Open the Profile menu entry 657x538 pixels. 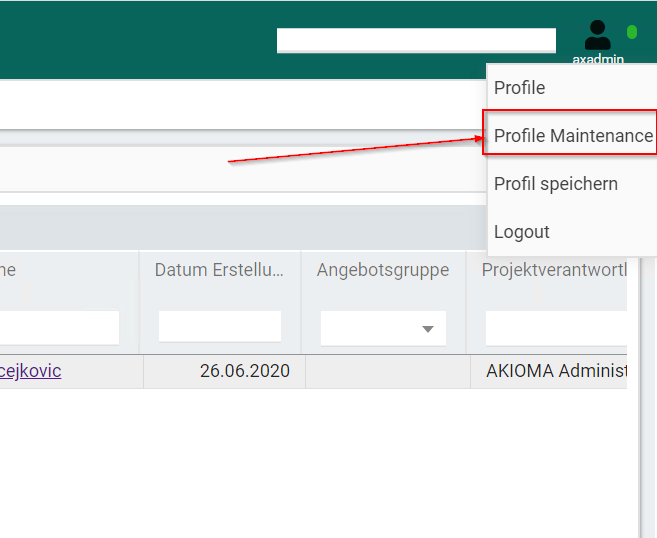(520, 88)
